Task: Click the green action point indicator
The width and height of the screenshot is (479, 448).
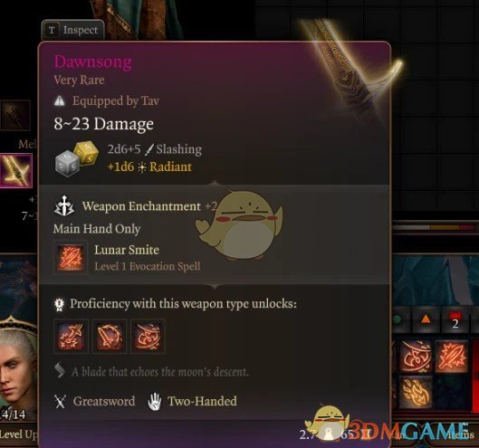Action: click(x=398, y=319)
